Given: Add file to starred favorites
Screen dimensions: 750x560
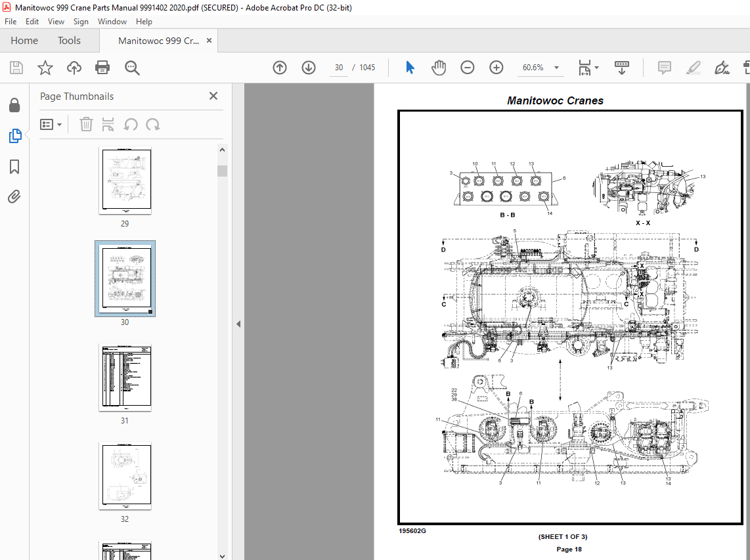Looking at the screenshot, I should [45, 68].
